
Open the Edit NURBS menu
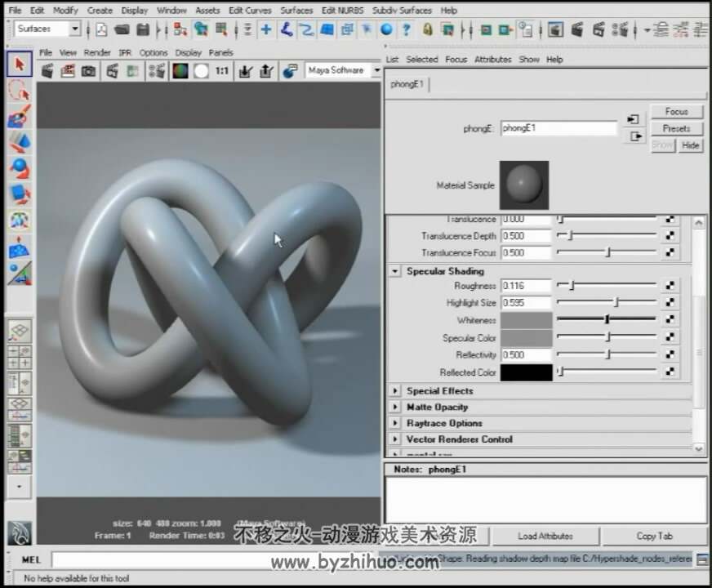click(x=342, y=10)
